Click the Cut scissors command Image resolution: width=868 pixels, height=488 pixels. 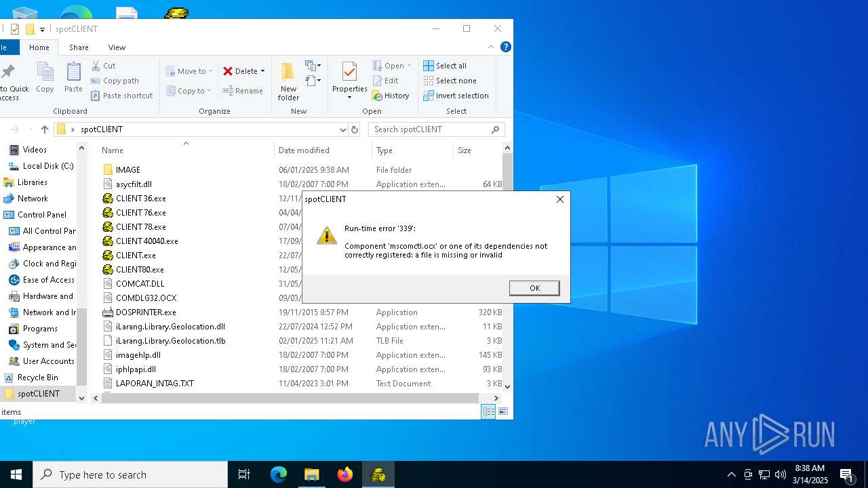tap(103, 66)
